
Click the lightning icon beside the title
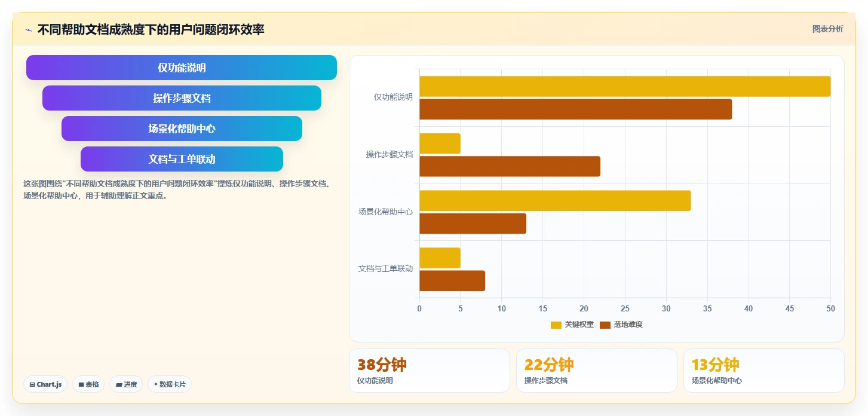[x=28, y=29]
